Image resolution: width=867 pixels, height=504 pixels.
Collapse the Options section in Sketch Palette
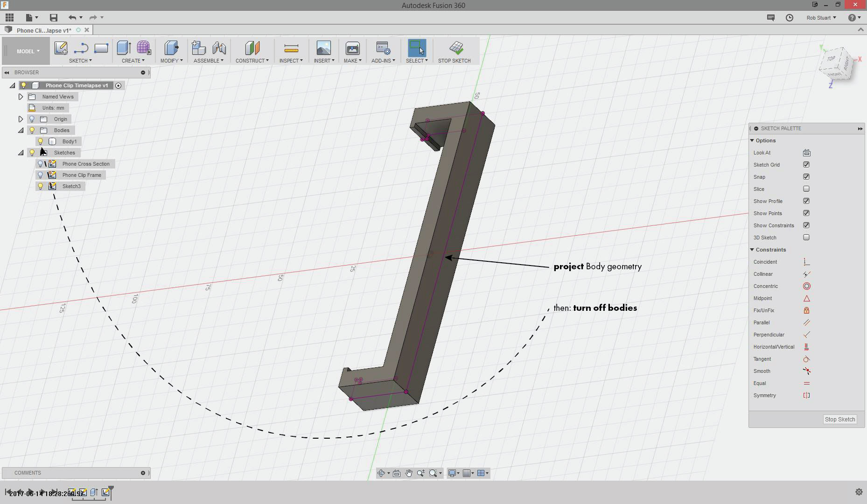point(752,140)
